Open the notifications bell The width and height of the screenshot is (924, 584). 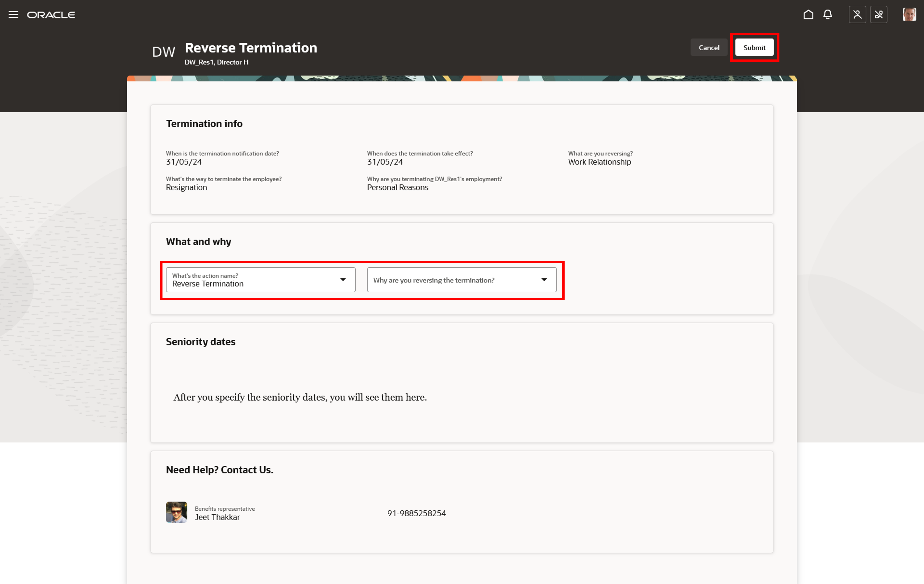pyautogui.click(x=828, y=15)
